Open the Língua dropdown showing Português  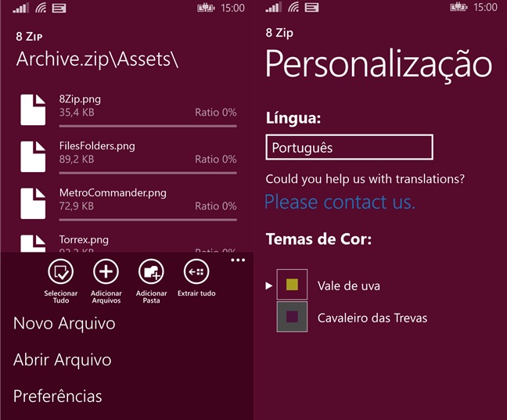coord(349,147)
